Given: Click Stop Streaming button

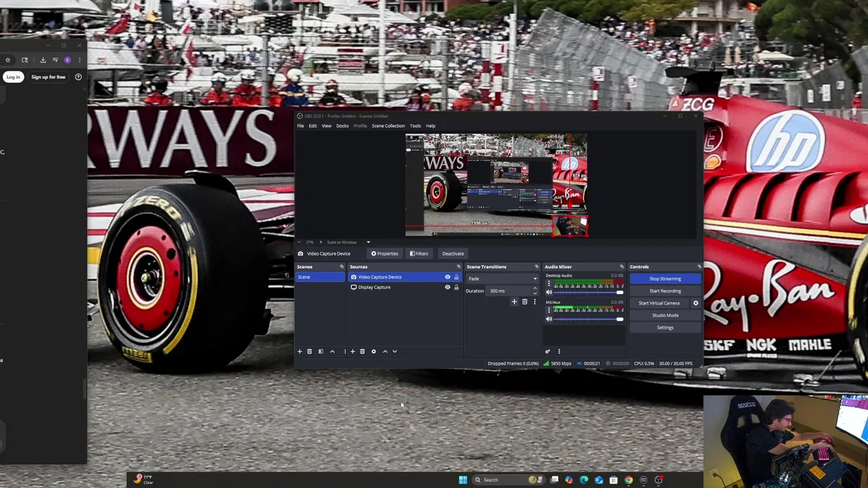Looking at the screenshot, I should coord(665,279).
